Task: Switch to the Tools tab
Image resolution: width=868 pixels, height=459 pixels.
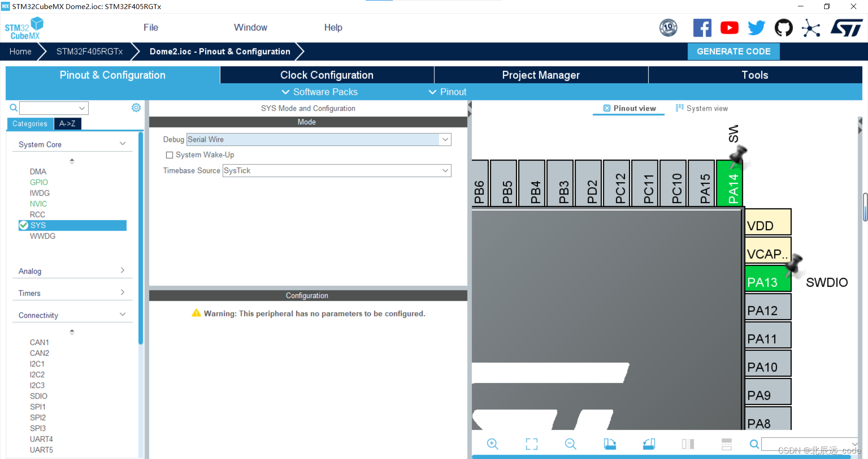Action: tap(755, 75)
